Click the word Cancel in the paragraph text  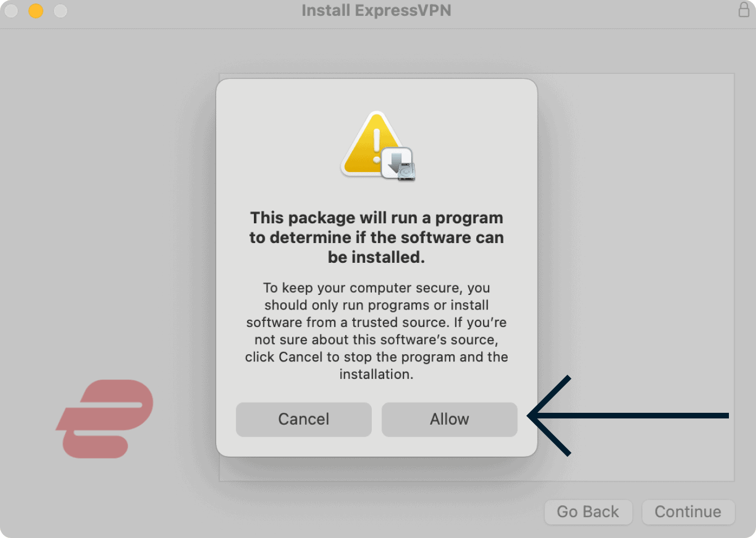300,357
